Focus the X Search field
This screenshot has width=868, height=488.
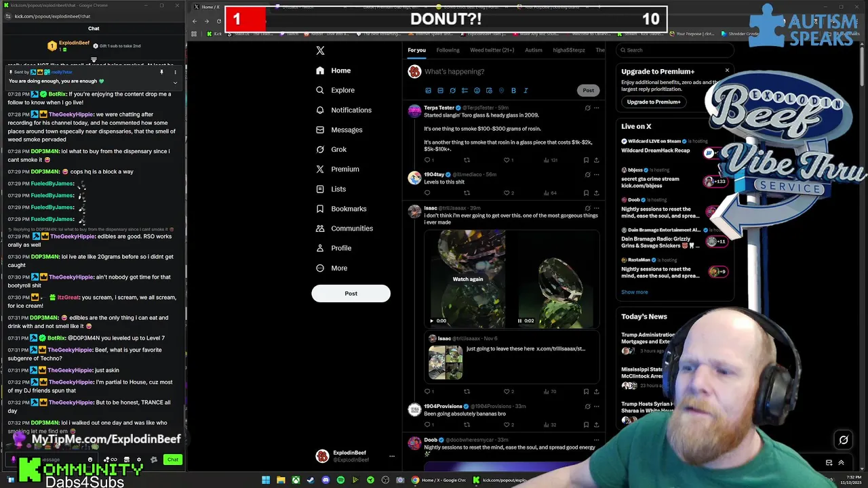675,50
